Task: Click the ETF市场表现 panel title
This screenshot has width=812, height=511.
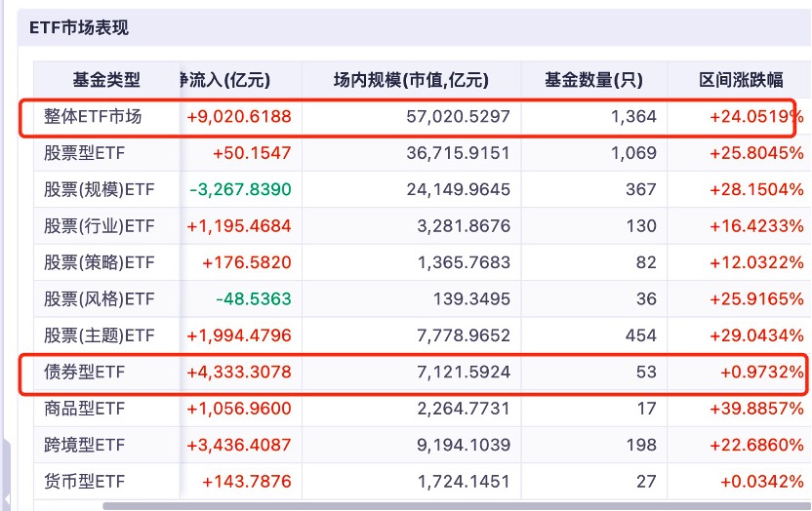Action: (80, 28)
